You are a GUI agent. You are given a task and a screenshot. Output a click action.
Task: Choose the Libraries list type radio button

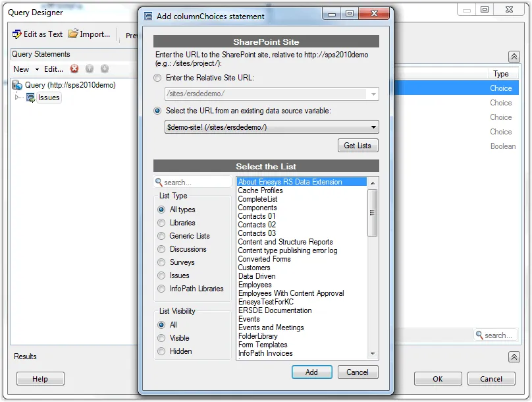161,223
